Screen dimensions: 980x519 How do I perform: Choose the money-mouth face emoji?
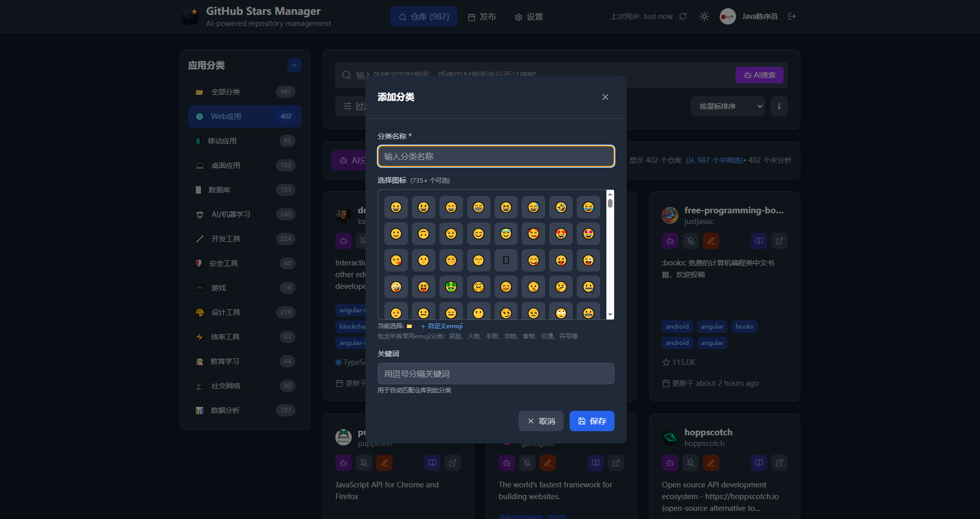pos(451,287)
